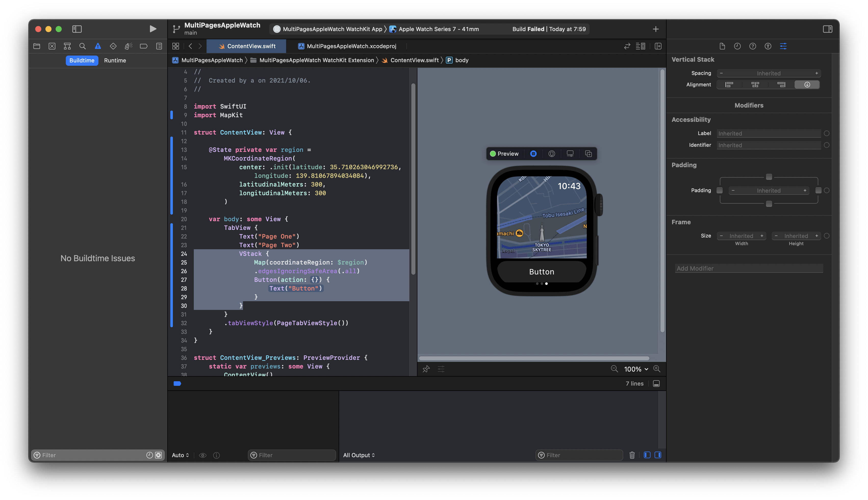Zoom in the preview canvas
868x500 pixels.
657,369
